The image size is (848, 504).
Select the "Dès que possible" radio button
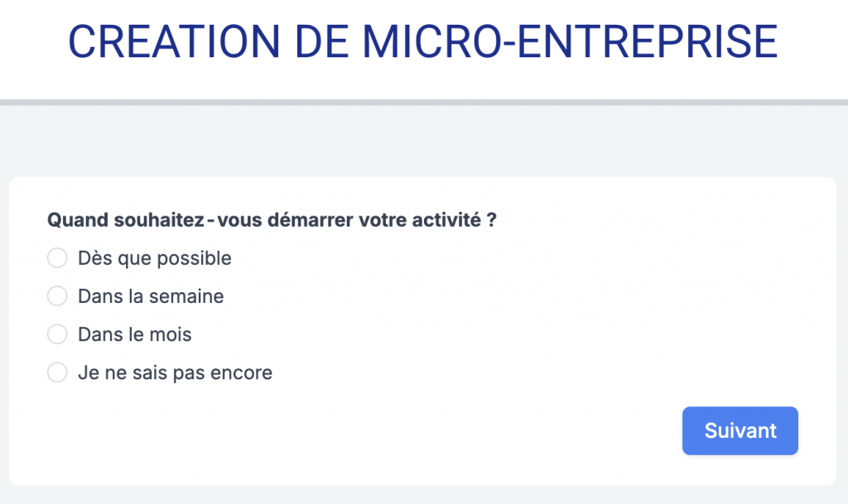tap(57, 258)
